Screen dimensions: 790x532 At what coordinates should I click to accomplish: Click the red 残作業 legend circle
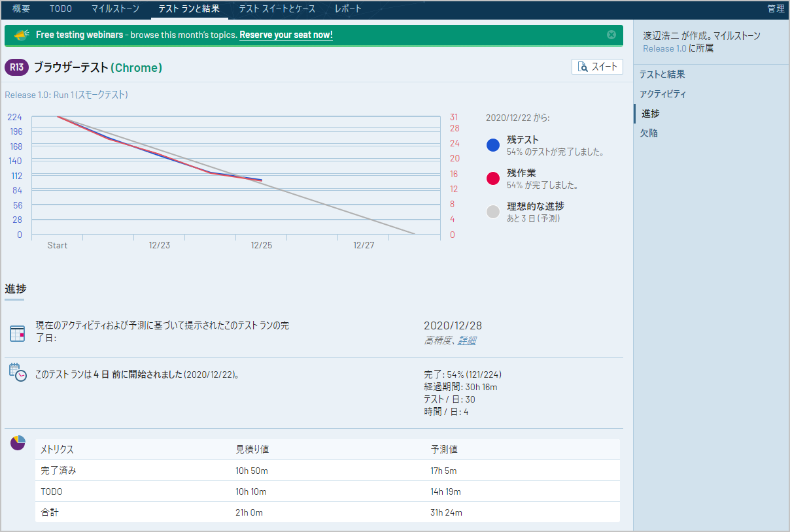(493, 178)
